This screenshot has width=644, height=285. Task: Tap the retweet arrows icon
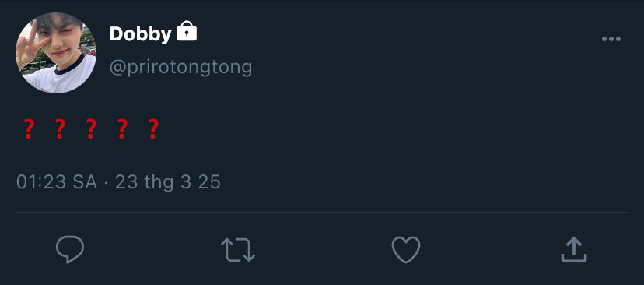pyautogui.click(x=238, y=250)
